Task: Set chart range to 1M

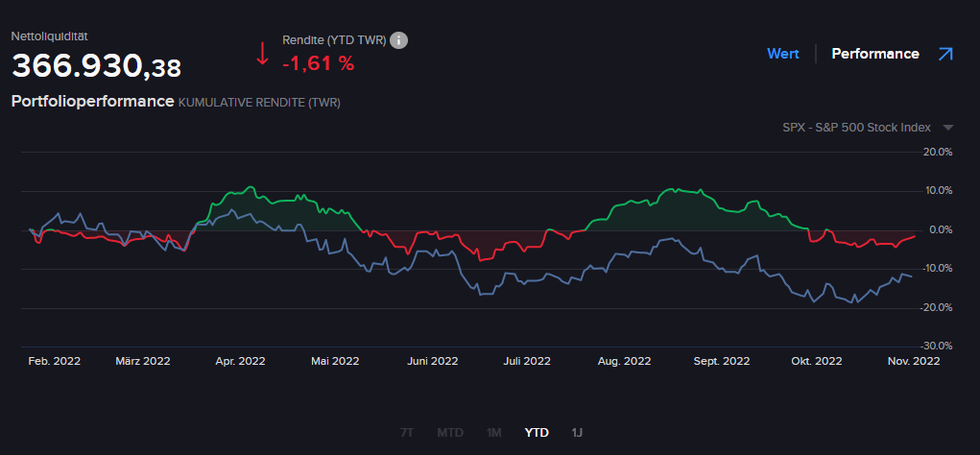Action: (x=493, y=433)
